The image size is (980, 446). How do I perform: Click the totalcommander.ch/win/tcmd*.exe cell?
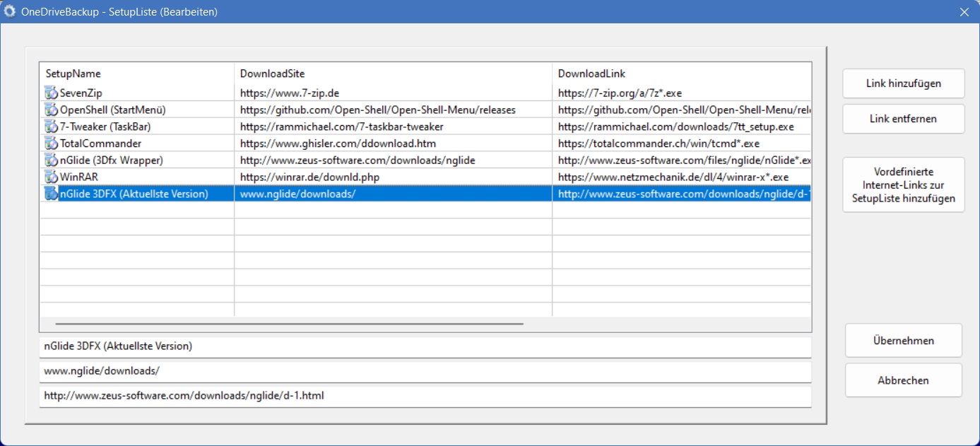pos(682,143)
